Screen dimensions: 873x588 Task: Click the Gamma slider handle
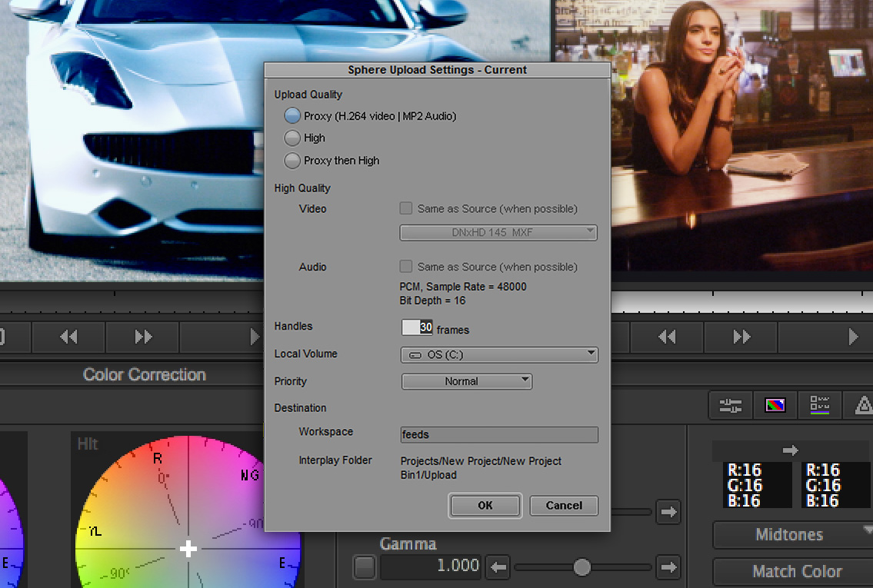pyautogui.click(x=581, y=567)
